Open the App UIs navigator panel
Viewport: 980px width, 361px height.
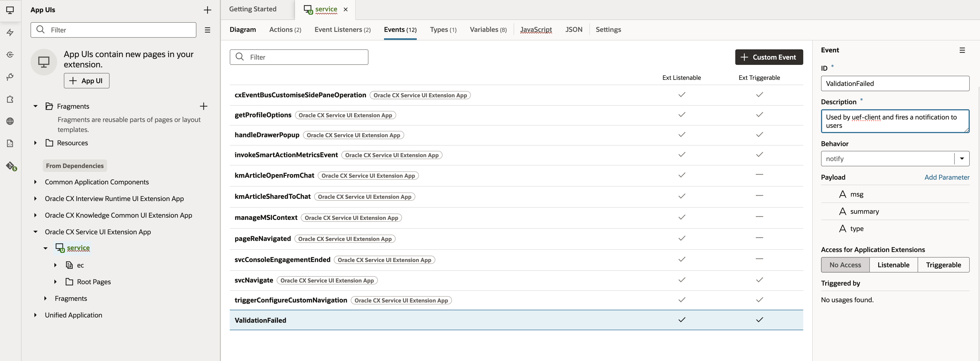(10, 10)
